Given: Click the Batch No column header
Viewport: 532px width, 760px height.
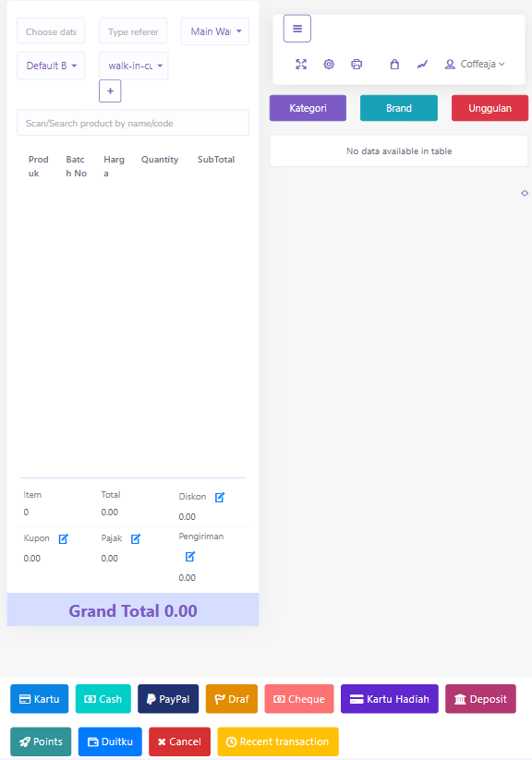Looking at the screenshot, I should pyautogui.click(x=76, y=166).
